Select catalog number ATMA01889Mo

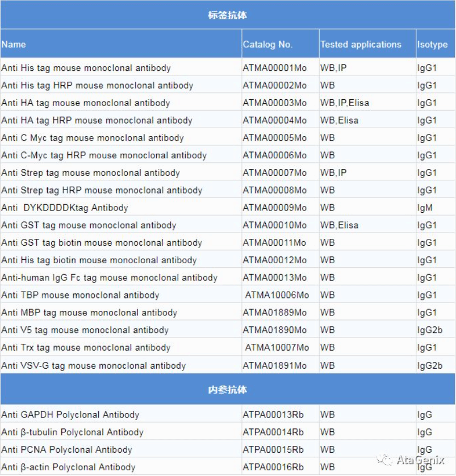pyautogui.click(x=275, y=313)
